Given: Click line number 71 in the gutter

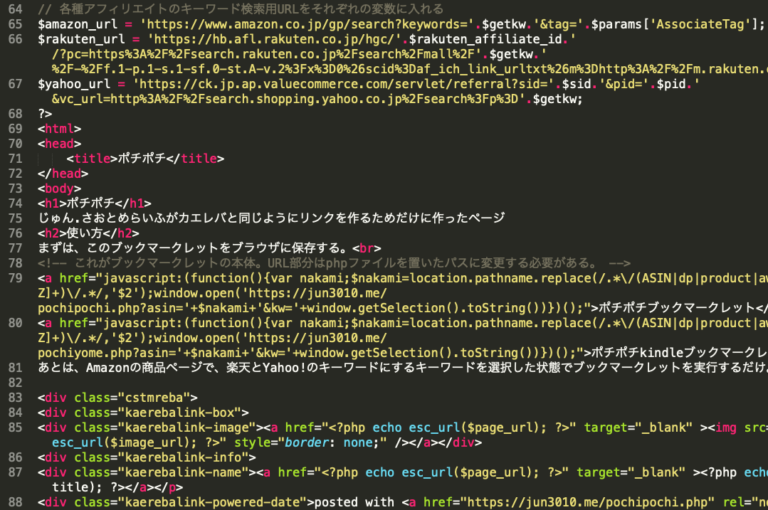Looking at the screenshot, I should [15, 159].
